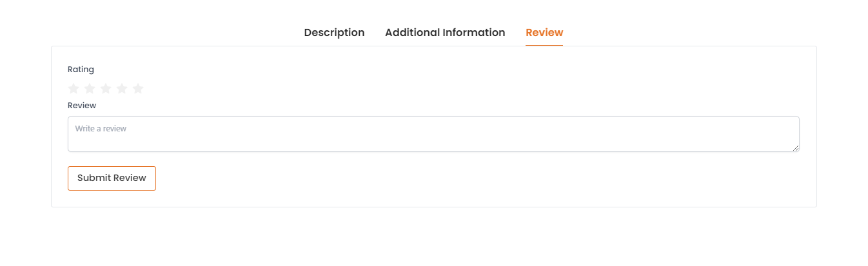Give a five-star rating
Viewport: 868px width, 266px height.
tap(138, 89)
